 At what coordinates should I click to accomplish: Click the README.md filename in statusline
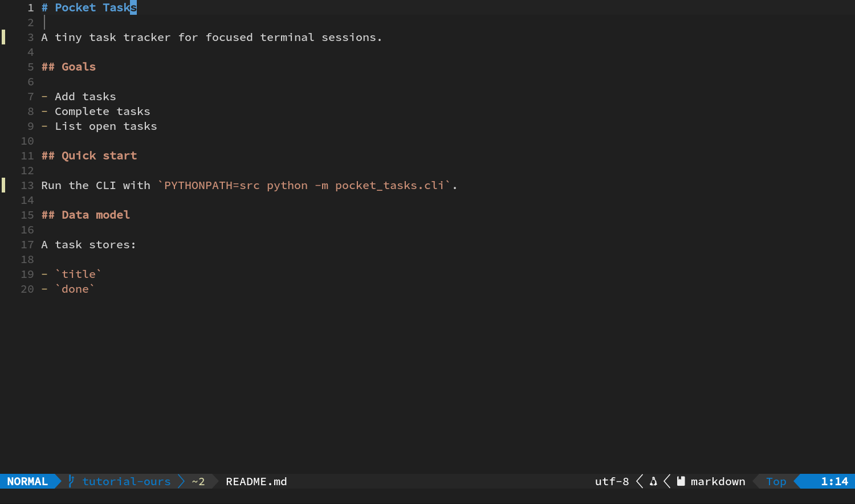click(256, 481)
